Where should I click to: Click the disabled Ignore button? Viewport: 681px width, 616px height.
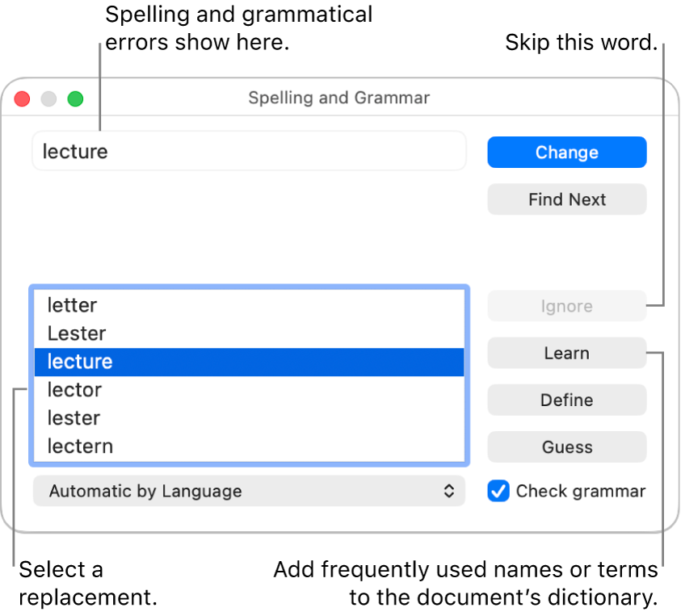pos(566,306)
